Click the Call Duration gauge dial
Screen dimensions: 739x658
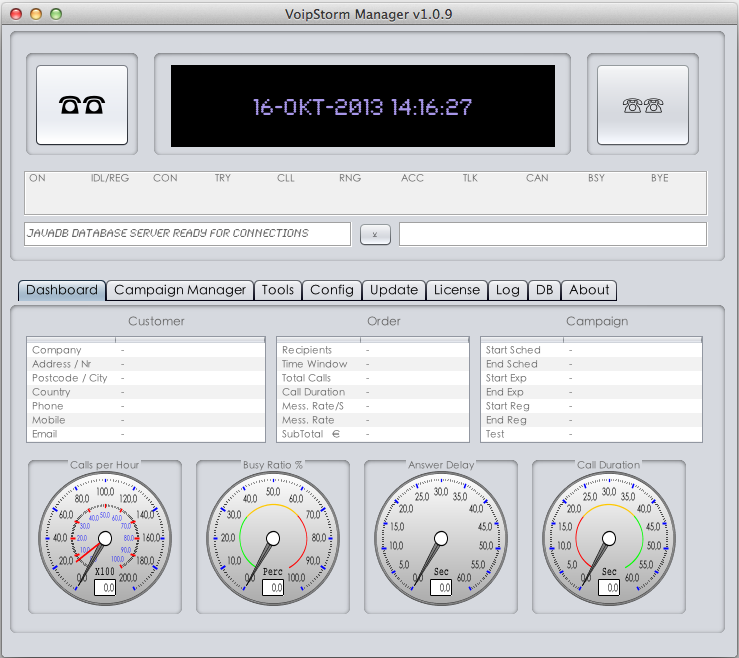click(609, 538)
